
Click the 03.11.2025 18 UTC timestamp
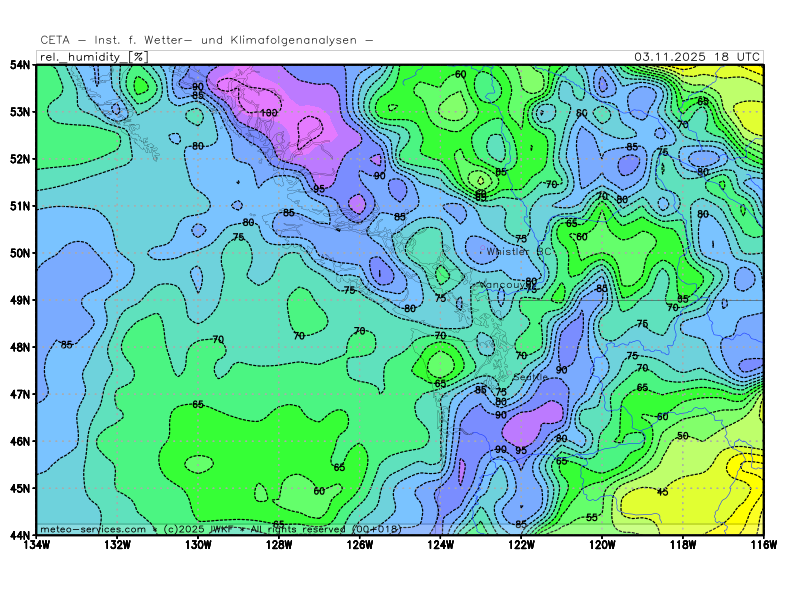697,57
